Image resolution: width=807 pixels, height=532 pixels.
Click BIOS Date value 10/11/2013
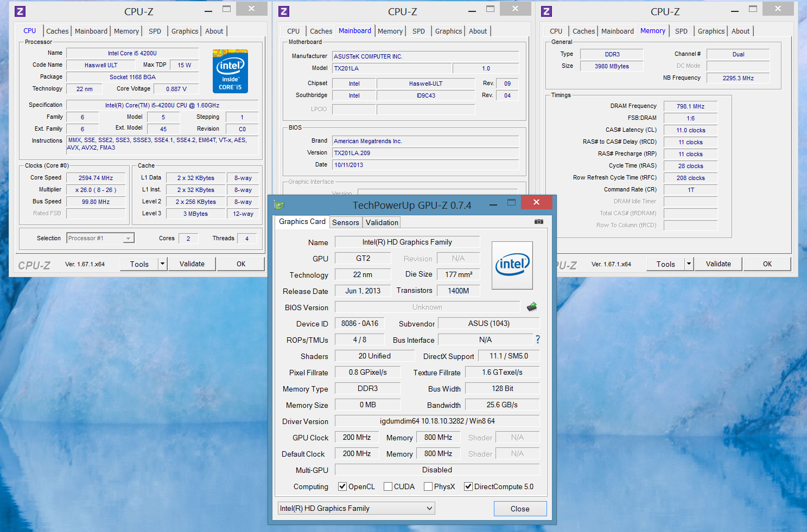pos(425,165)
